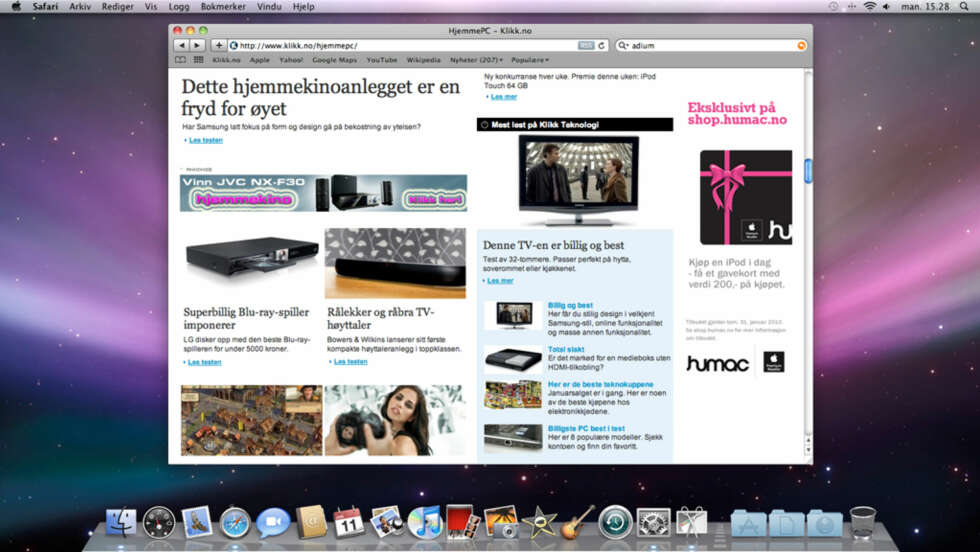The width and height of the screenshot is (980, 552).
Task: Open 'Total slakt' article link
Action: (566, 349)
